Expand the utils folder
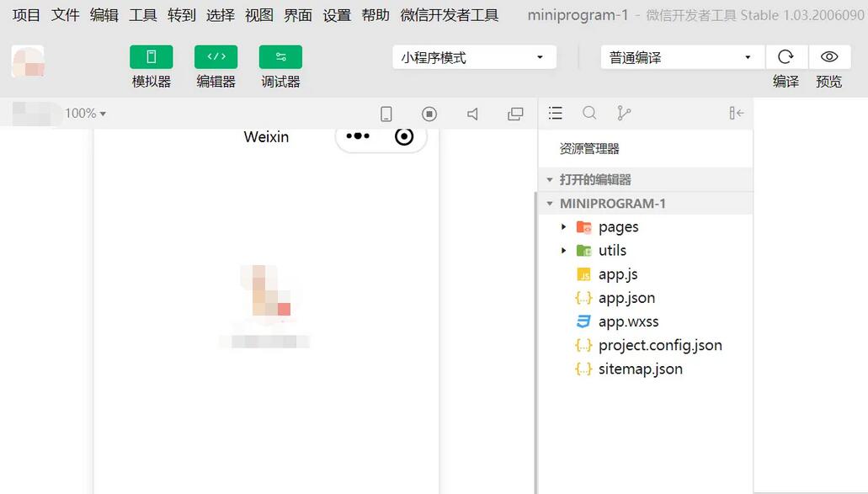This screenshot has width=868, height=494. pos(563,251)
